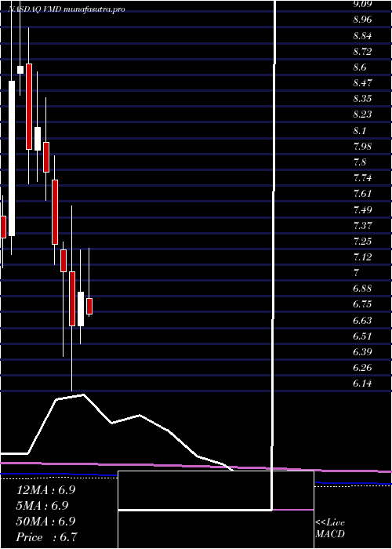Select the 7.37 price axis label
The height and width of the screenshot is (549, 392).
click(x=362, y=226)
